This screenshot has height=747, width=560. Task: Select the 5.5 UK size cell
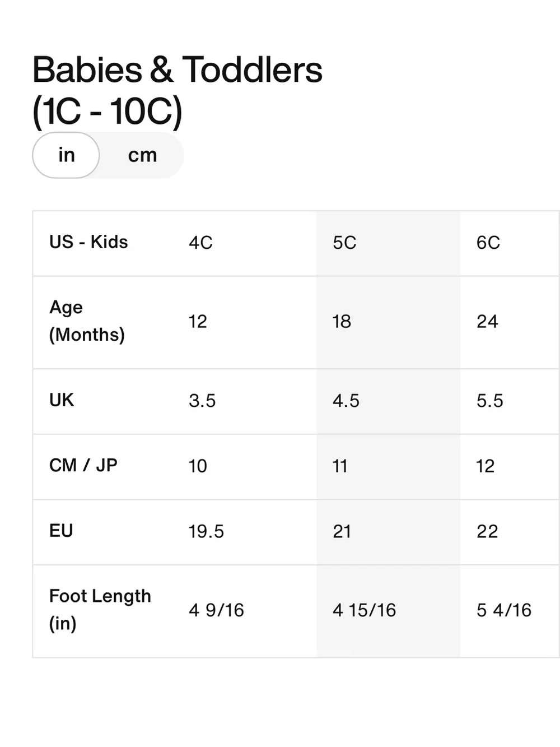[489, 401]
